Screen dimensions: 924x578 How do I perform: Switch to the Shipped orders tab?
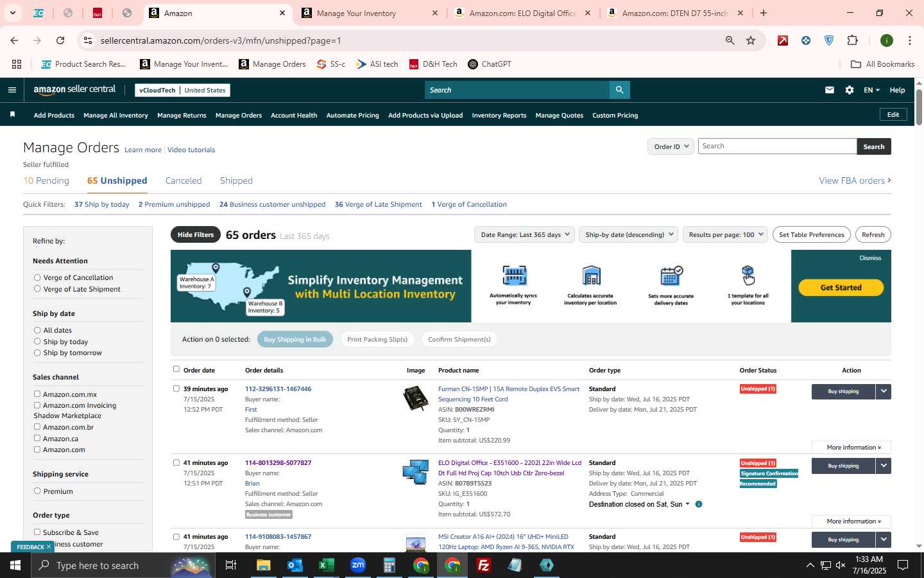point(236,180)
